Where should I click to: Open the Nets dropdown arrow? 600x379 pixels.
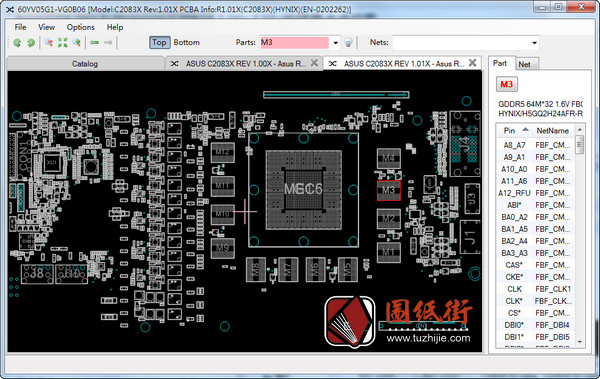534,42
